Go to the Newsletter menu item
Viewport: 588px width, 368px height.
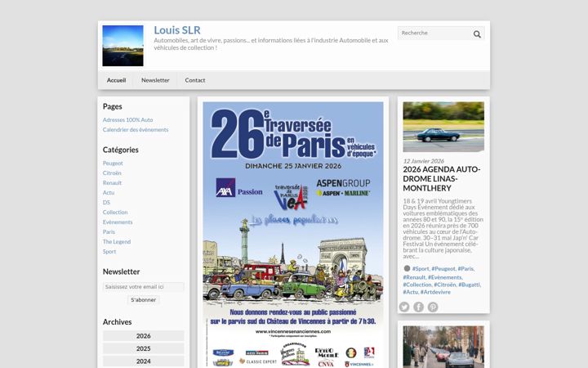[x=155, y=80]
